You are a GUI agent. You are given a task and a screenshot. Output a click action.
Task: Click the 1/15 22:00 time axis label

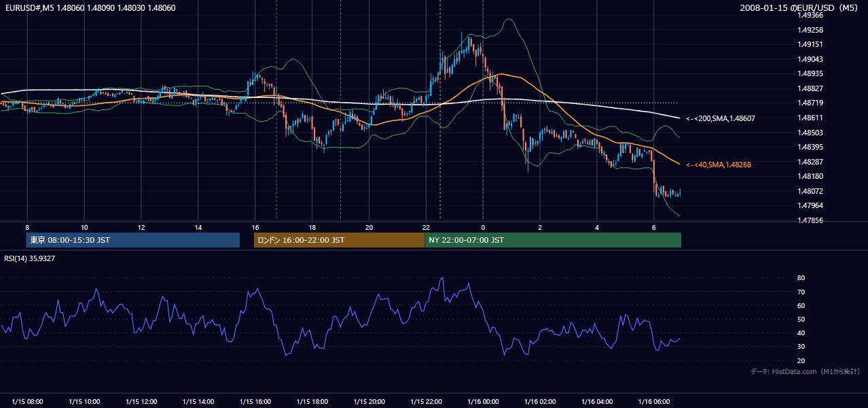click(x=427, y=401)
